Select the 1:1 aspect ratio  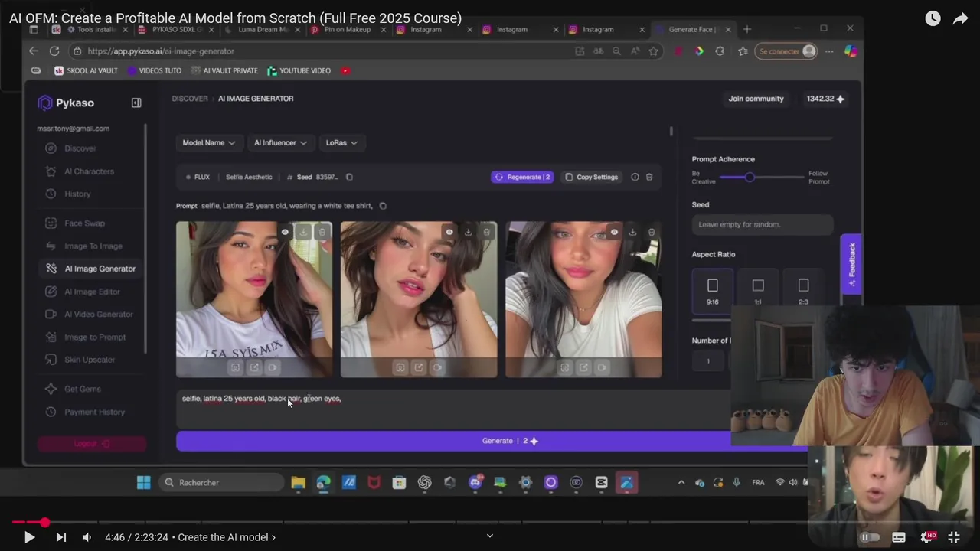pyautogui.click(x=758, y=291)
